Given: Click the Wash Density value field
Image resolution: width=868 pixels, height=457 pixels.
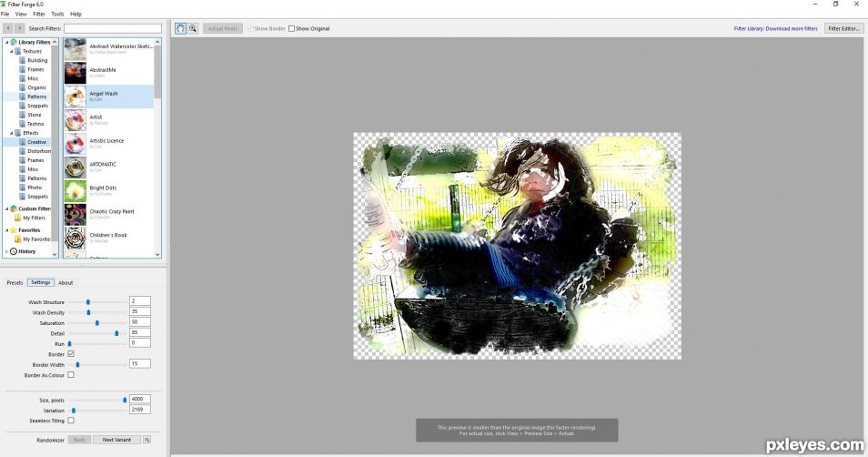Looking at the screenshot, I should click(x=140, y=311).
